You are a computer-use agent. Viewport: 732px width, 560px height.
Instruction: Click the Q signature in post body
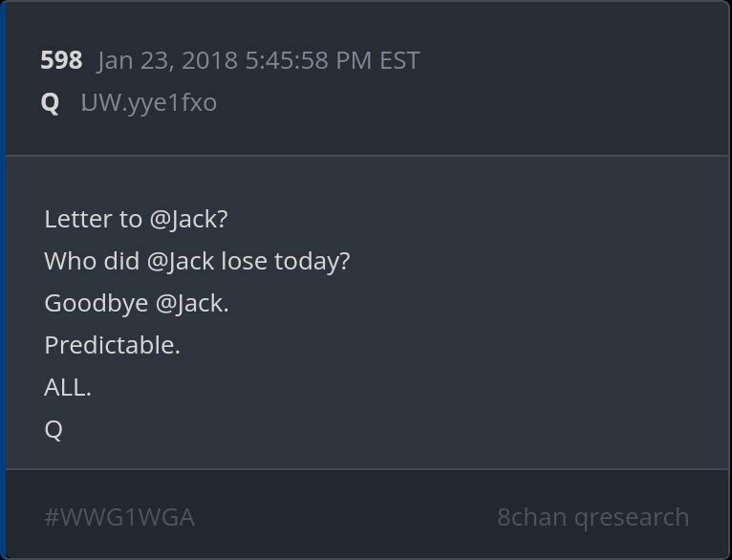(54, 430)
